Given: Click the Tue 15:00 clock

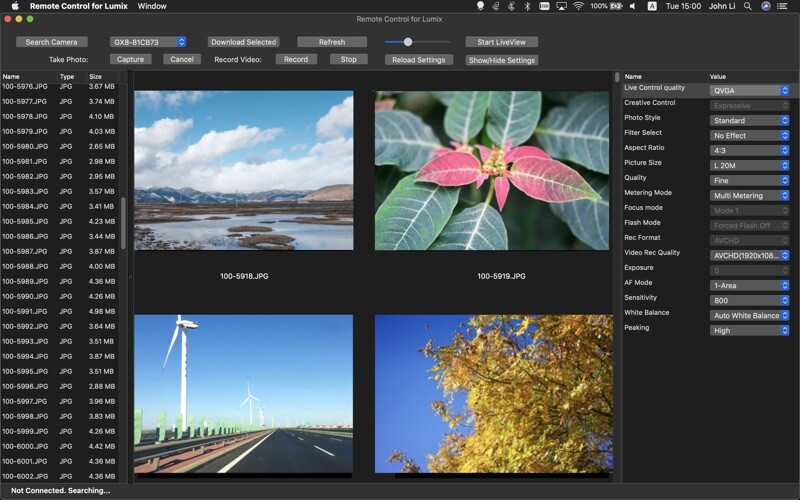Looking at the screenshot, I should pyautogui.click(x=683, y=6).
